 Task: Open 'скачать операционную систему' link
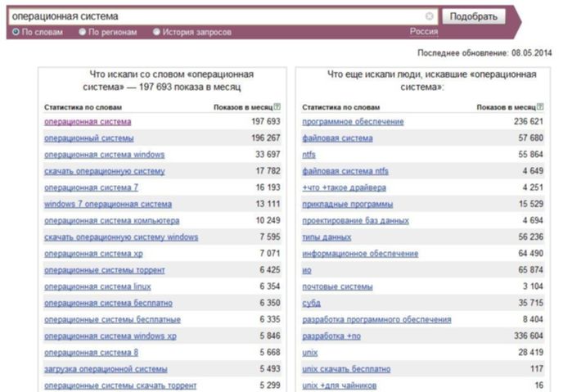click(x=105, y=171)
